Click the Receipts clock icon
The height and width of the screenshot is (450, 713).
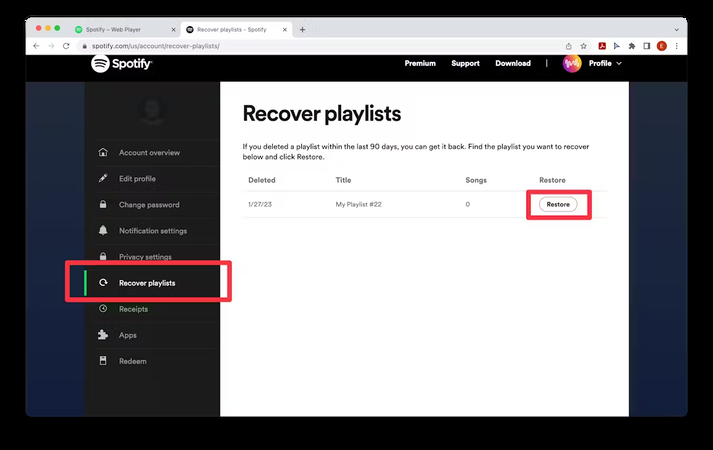pyautogui.click(x=103, y=309)
